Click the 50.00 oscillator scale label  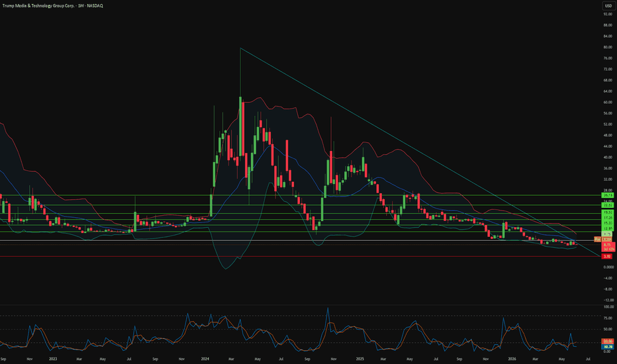[x=608, y=330]
